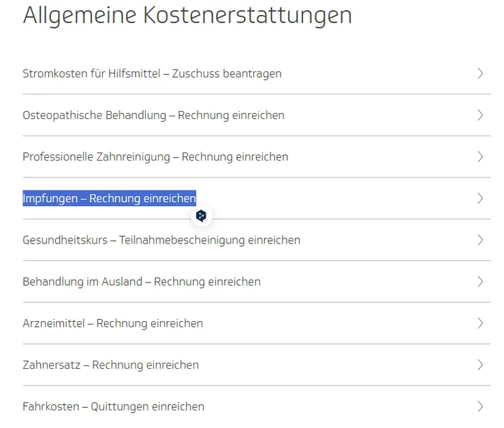
Task: Open Gesundheitskurs – Teilnahmebescheinigung einreichen
Action: 161,240
